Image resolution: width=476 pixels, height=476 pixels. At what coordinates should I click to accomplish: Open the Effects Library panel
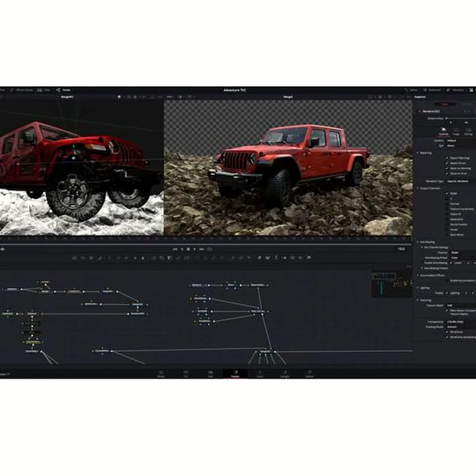coord(21,90)
